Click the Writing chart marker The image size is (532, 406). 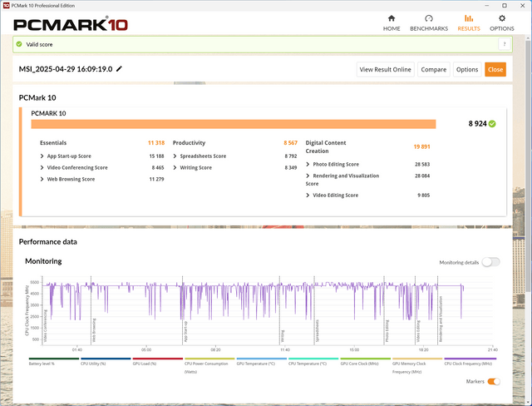(283, 336)
